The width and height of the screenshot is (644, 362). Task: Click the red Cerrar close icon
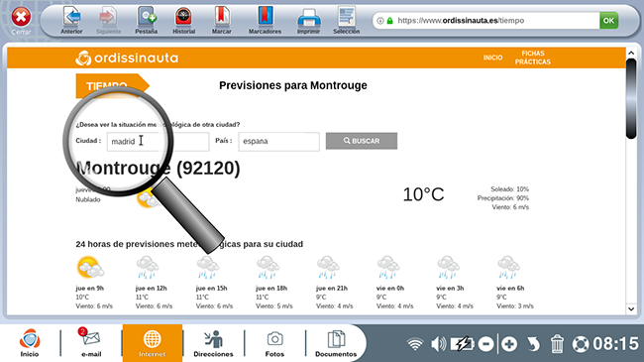(x=21, y=18)
